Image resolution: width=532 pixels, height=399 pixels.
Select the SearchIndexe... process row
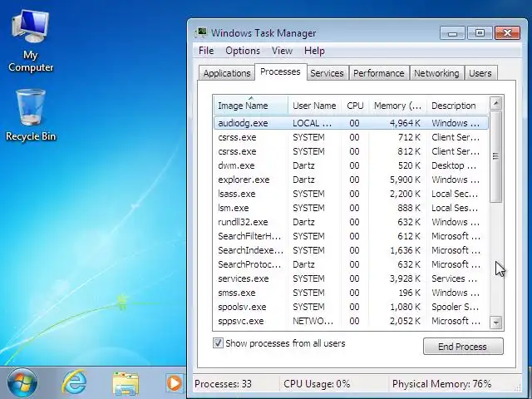point(351,250)
